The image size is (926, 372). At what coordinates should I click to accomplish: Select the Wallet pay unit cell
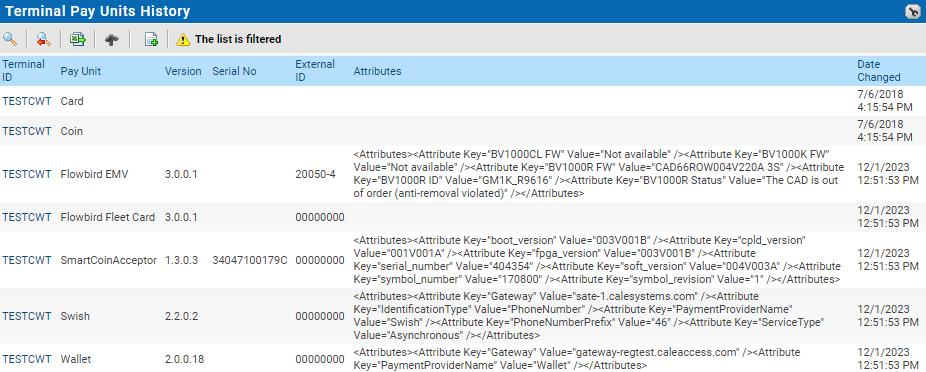pyautogui.click(x=76, y=359)
